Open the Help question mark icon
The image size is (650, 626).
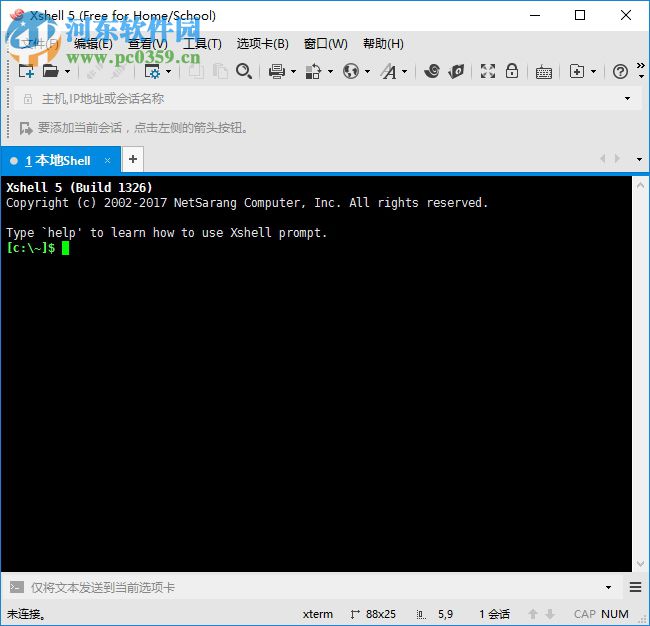point(620,72)
